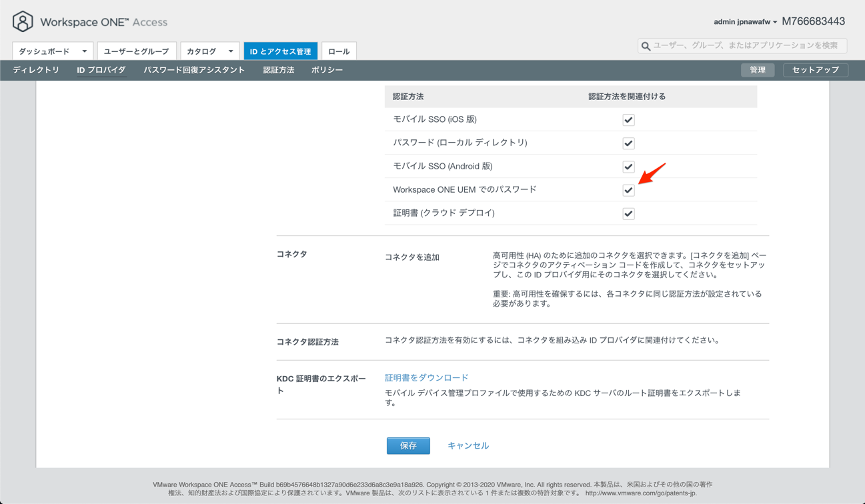Click the セットアップ button
The width and height of the screenshot is (865, 504).
815,70
